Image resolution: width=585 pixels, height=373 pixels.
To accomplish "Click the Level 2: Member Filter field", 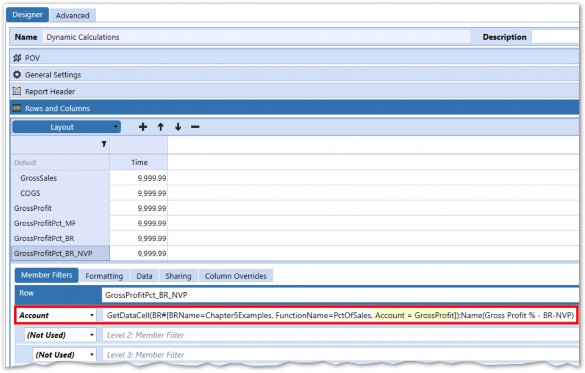I will (341, 335).
